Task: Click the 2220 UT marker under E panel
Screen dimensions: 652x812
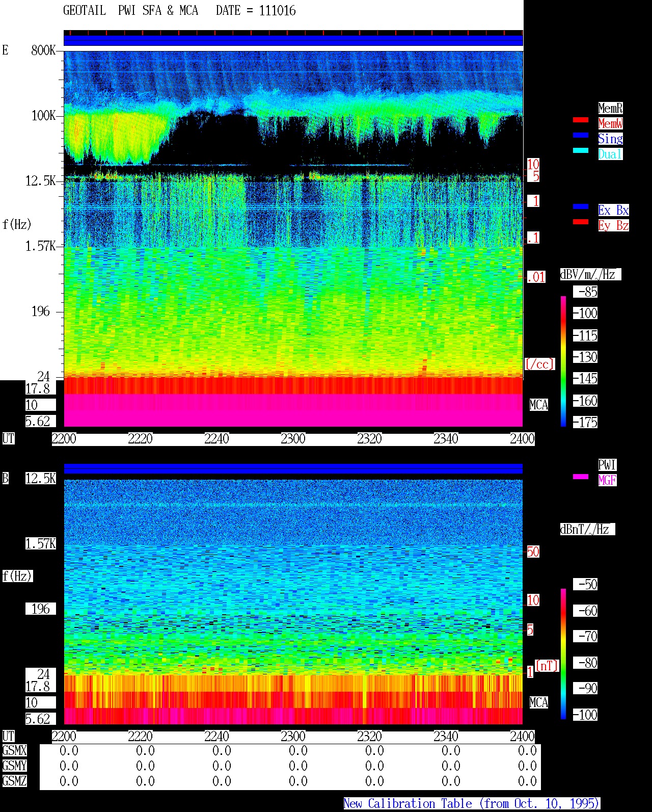Action: click(x=140, y=439)
